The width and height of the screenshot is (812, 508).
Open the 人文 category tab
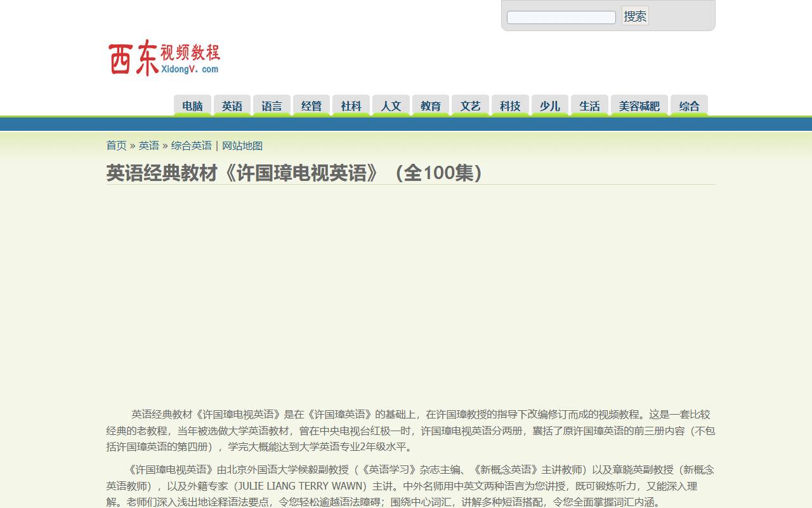click(391, 105)
